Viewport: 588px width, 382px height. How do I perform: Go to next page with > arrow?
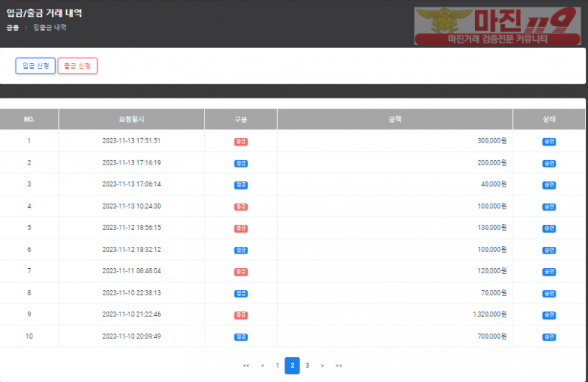(322, 366)
